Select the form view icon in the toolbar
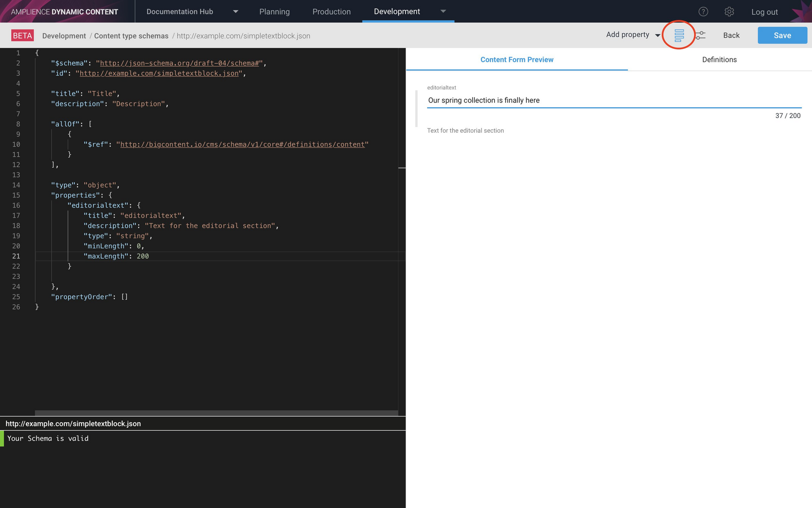The width and height of the screenshot is (812, 508). (679, 35)
